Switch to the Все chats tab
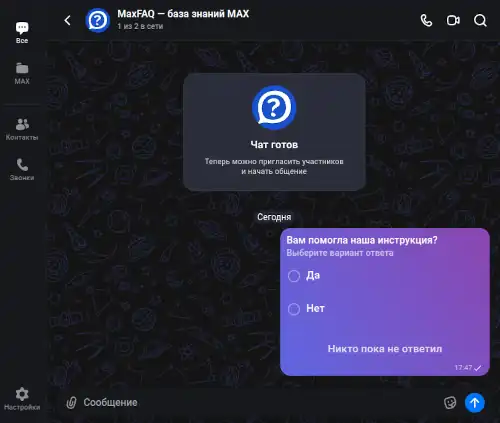 click(x=22, y=33)
